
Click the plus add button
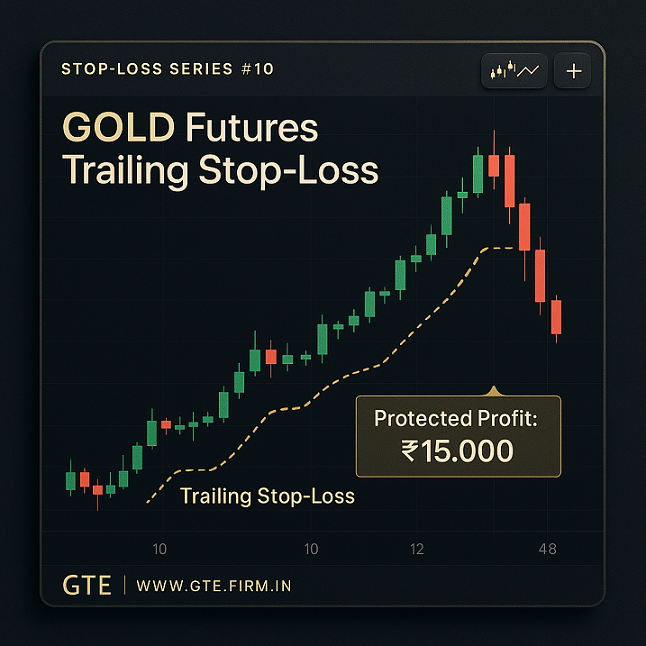(574, 71)
